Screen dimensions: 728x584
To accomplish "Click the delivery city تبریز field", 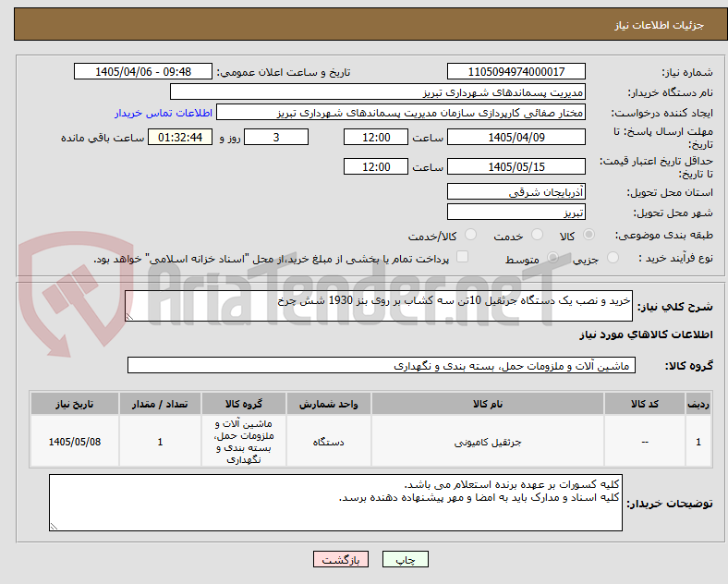I will (516, 213).
